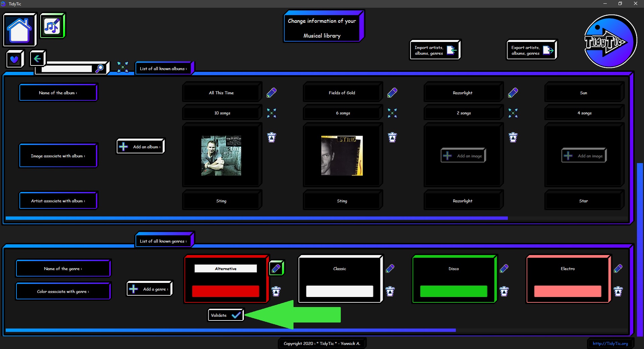Import artists, albums, genres
Viewport: 644px width, 349px height.
(435, 50)
